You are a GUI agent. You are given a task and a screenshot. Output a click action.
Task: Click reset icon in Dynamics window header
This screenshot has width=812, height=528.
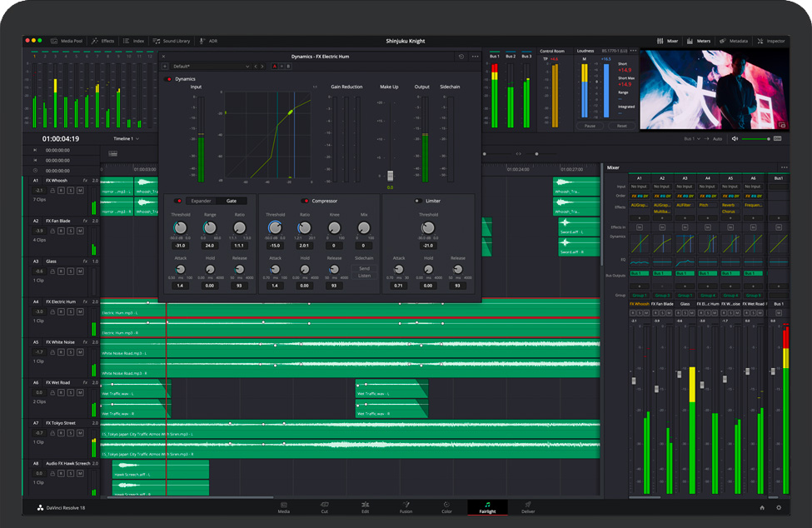461,57
